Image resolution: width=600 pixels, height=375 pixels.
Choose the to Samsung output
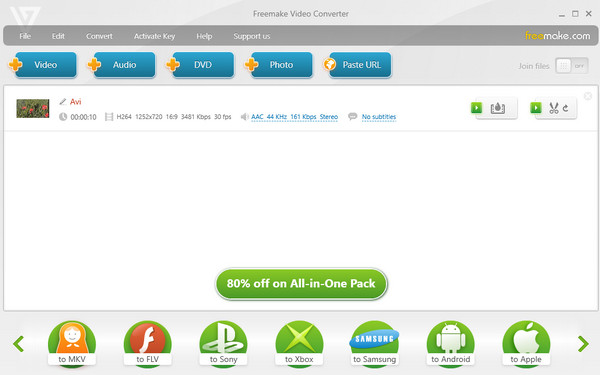374,344
